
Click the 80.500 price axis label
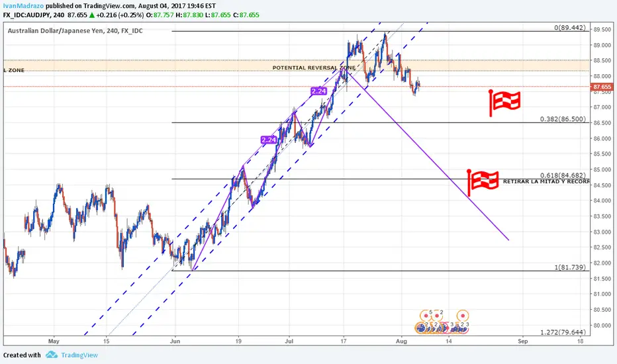(x=602, y=310)
